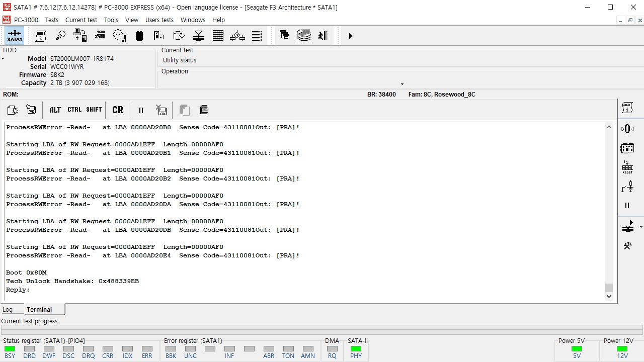The width and height of the screenshot is (644, 362).
Task: Save terminal output with floppy arrow icon
Action: pyautogui.click(x=31, y=110)
